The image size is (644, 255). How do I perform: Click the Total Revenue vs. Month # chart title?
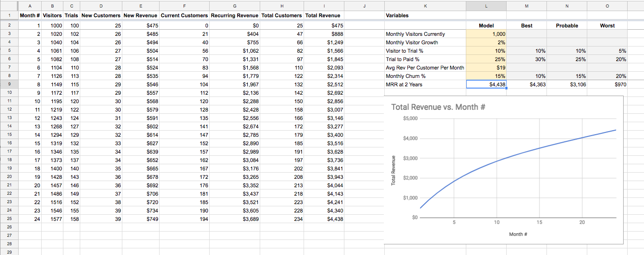click(438, 107)
